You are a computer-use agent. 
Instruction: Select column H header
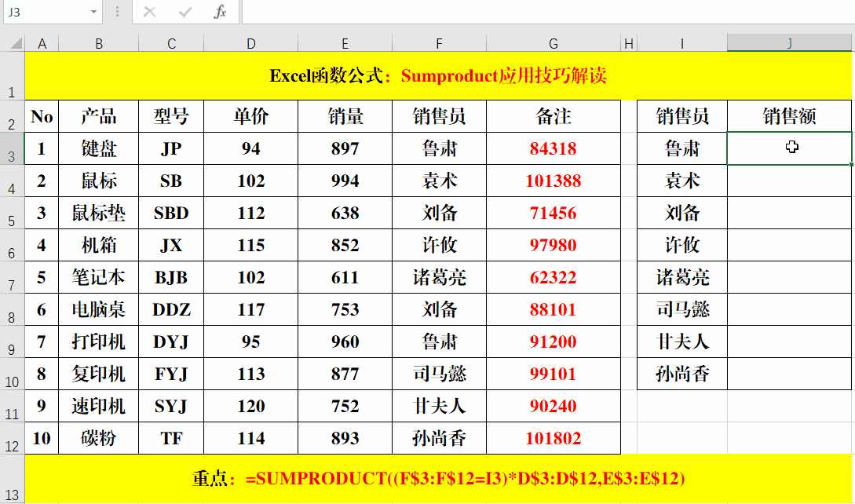629,44
